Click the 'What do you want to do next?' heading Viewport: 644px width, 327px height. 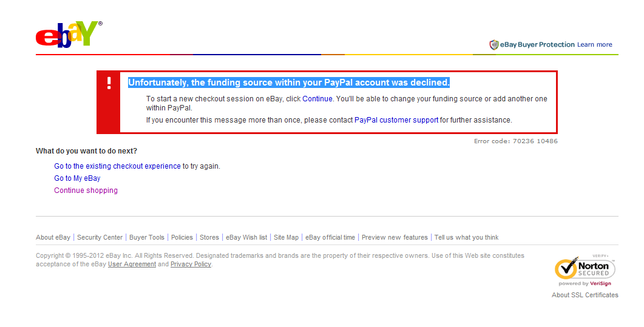(86, 151)
